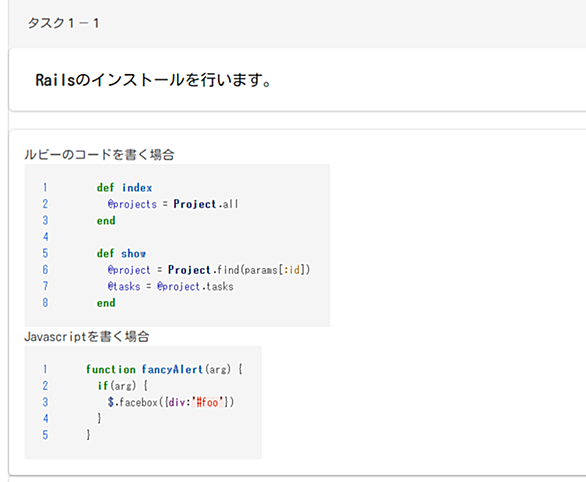Click the closing brace on JavaScript line 4

coord(99,418)
